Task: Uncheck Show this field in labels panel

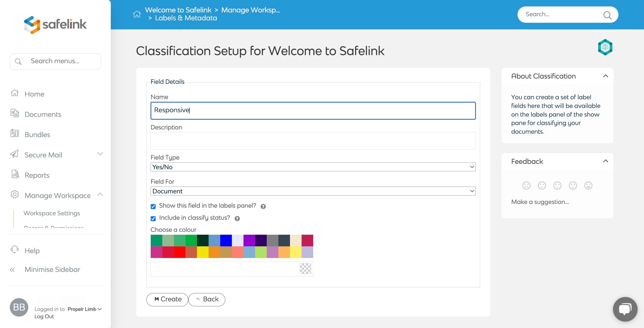Action: 153,206
